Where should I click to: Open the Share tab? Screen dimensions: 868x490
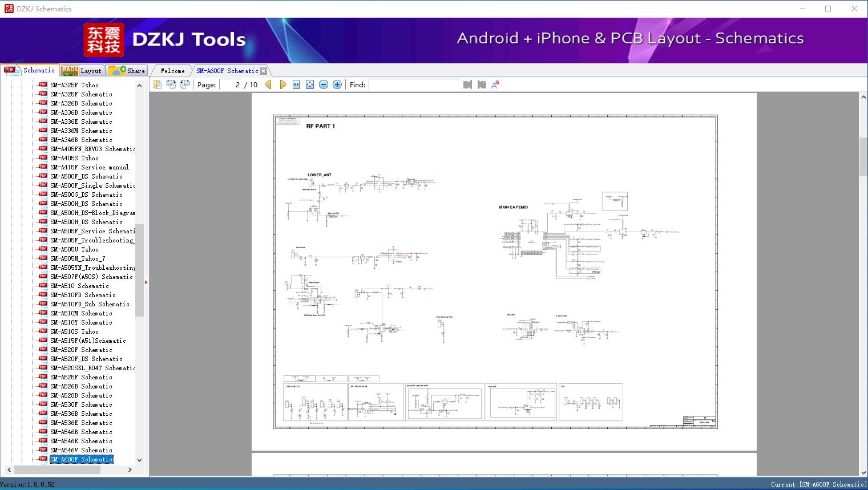[x=127, y=71]
